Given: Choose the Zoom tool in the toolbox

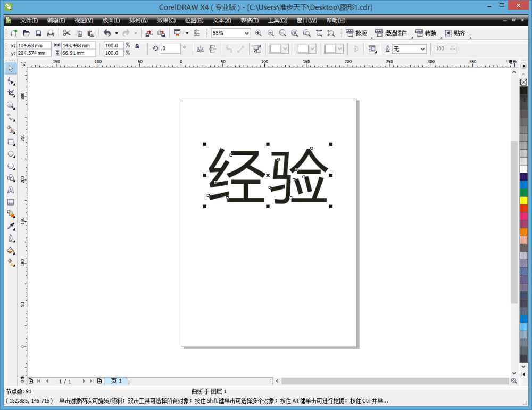Looking at the screenshot, I should (11, 105).
